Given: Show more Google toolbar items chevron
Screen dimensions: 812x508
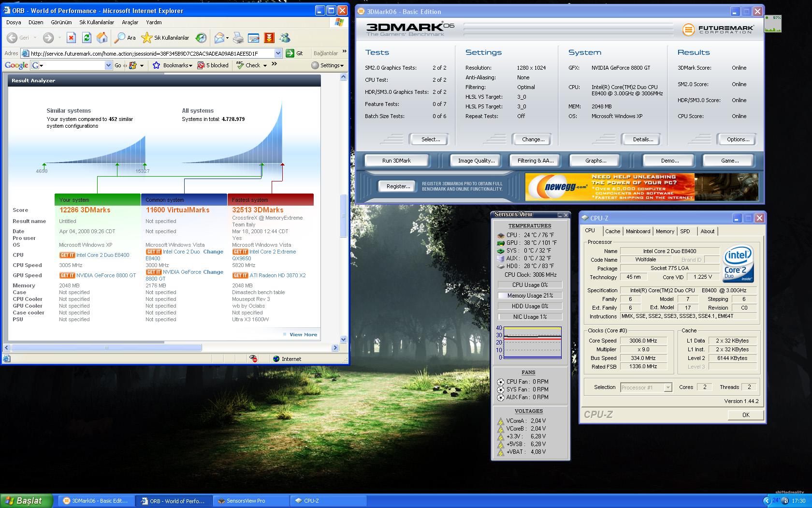Looking at the screenshot, I should click(274, 64).
